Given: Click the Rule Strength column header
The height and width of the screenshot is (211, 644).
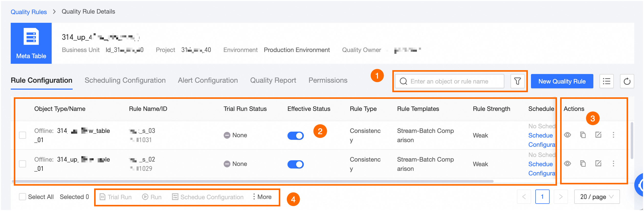Looking at the screenshot, I should pyautogui.click(x=491, y=109).
